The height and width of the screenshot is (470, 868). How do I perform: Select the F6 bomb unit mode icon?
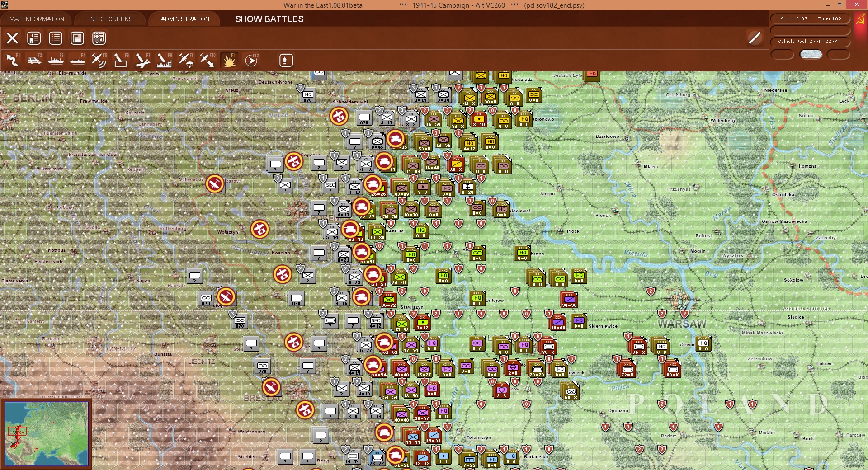point(121,60)
